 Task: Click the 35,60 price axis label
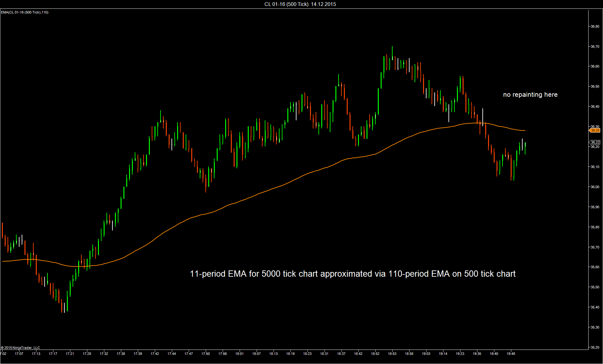595,267
